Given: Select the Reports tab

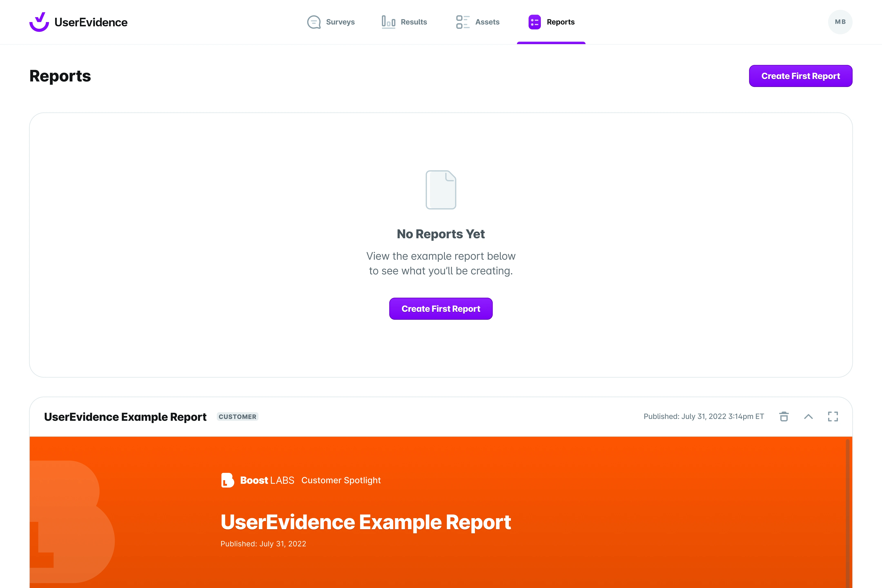Looking at the screenshot, I should [551, 22].
